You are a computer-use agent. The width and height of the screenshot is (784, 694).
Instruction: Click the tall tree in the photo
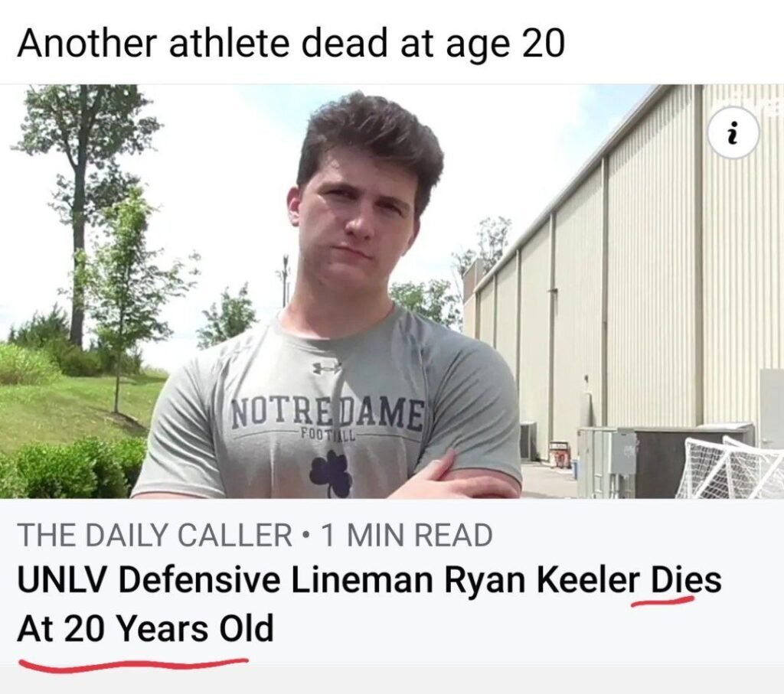[x=80, y=215]
